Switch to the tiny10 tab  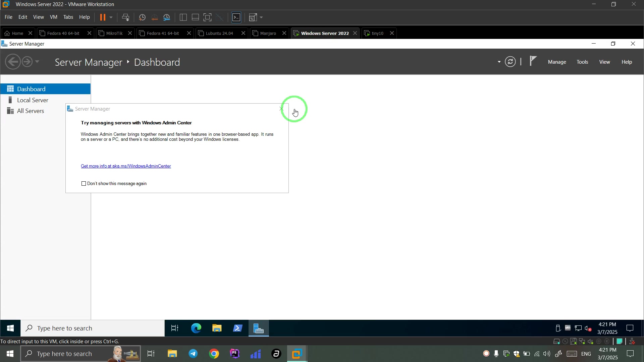[377, 33]
